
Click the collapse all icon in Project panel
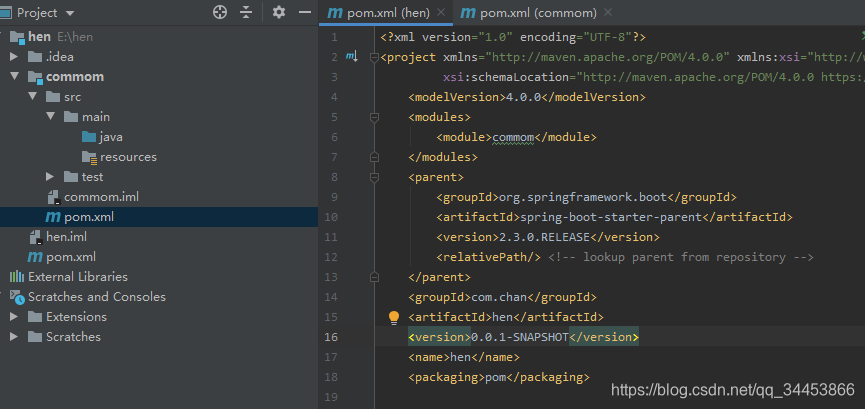[246, 12]
